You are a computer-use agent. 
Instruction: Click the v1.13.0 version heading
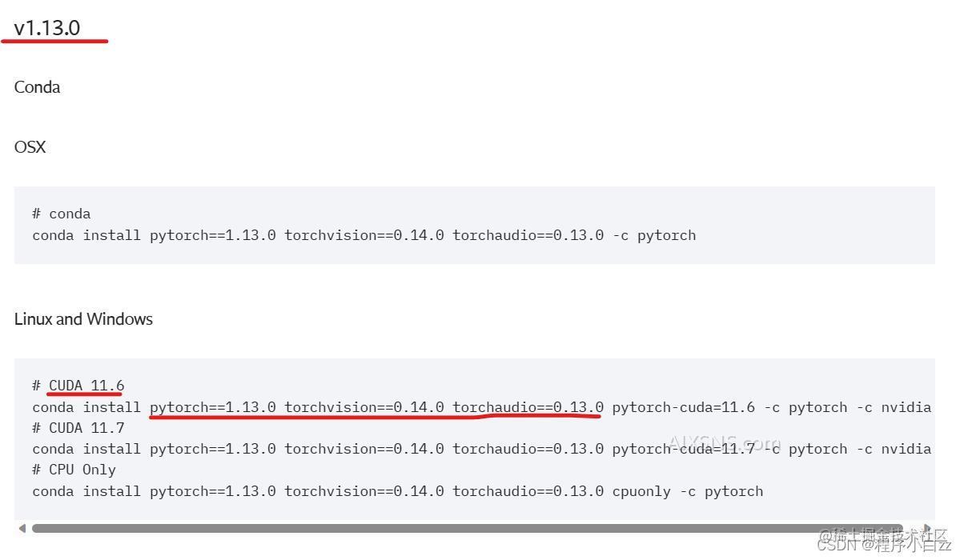pyautogui.click(x=47, y=28)
